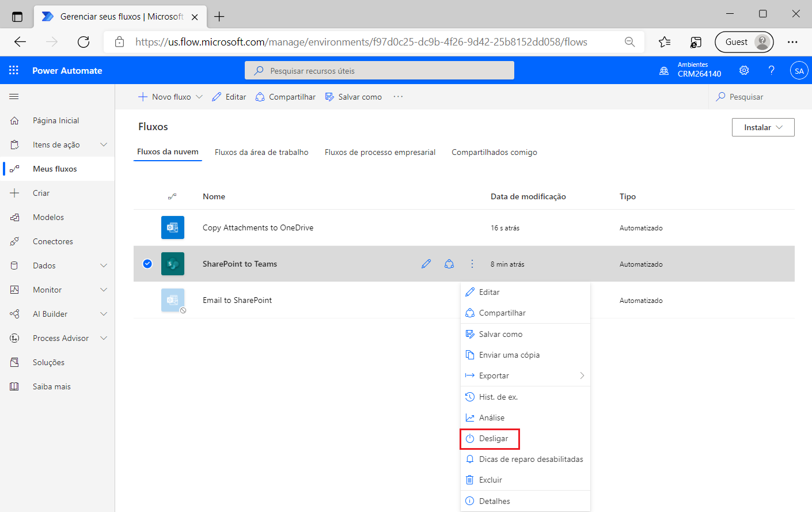Select Enviar uma cópia menu item
The height and width of the screenshot is (512, 812).
[525, 355]
